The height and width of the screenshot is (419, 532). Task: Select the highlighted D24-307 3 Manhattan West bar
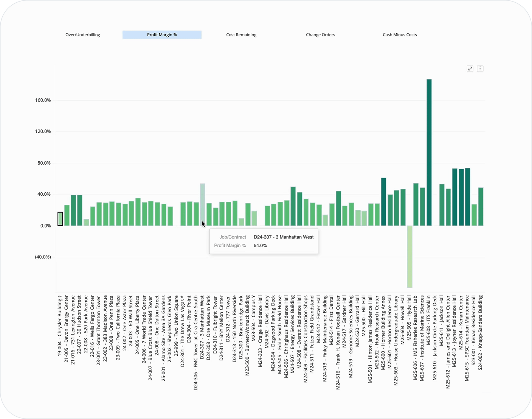[x=203, y=204]
